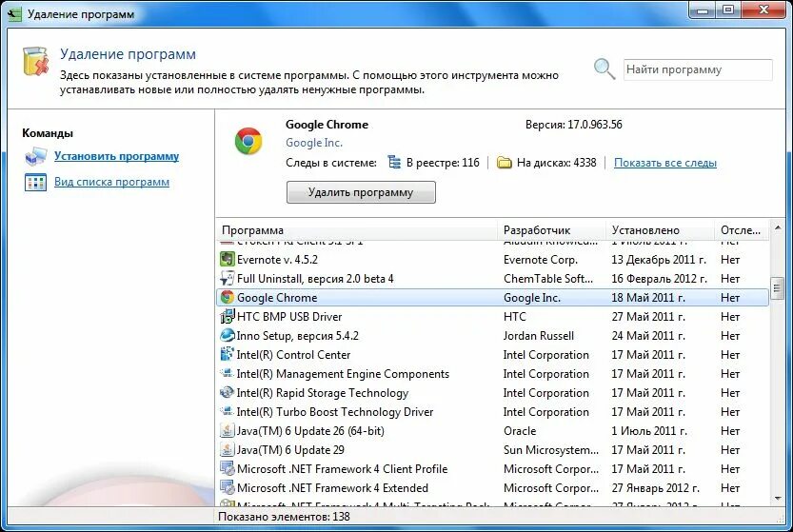The width and height of the screenshot is (793, 532).
Task: Click the Evernote program icon in list
Action: point(228,260)
